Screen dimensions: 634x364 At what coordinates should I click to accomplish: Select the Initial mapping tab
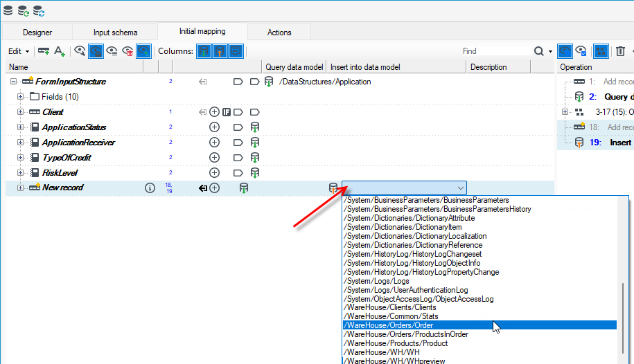click(202, 31)
